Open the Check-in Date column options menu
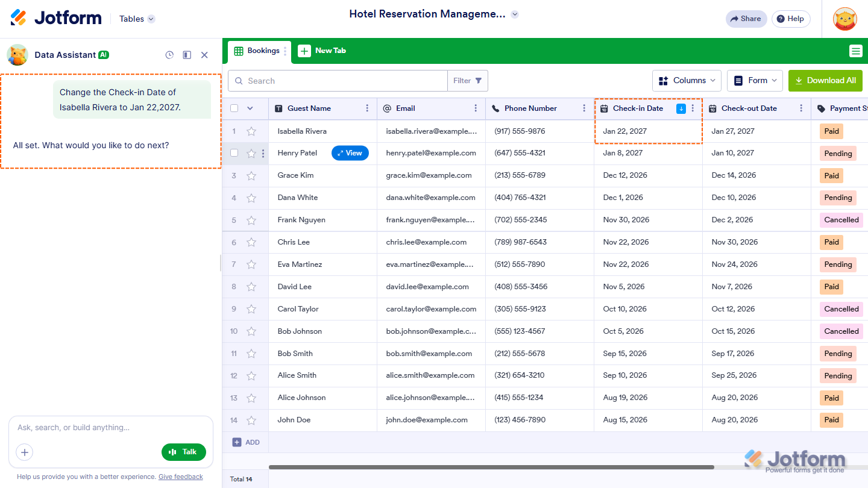Screen dimensions: 868x488 693,108
